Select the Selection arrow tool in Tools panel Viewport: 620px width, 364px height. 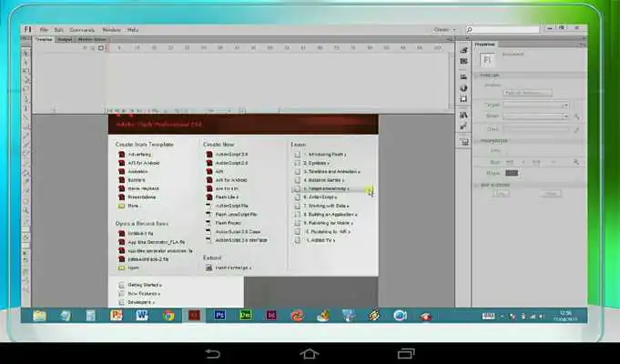point(25,54)
